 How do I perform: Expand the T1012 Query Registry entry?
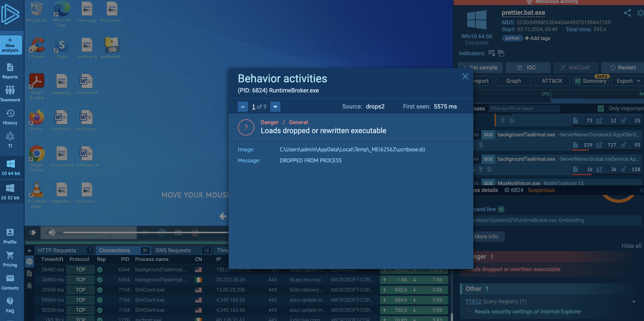[633, 301]
